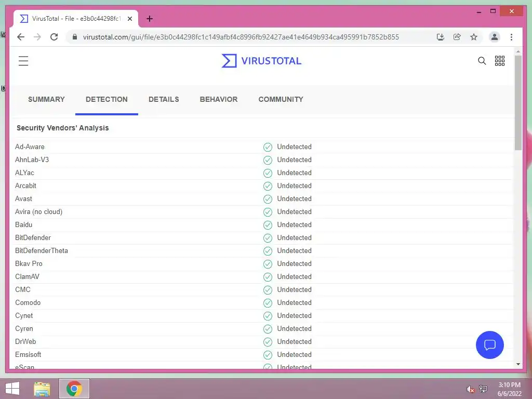Open the DETAILS tab
Viewport: 532px width, 399px height.
164,99
